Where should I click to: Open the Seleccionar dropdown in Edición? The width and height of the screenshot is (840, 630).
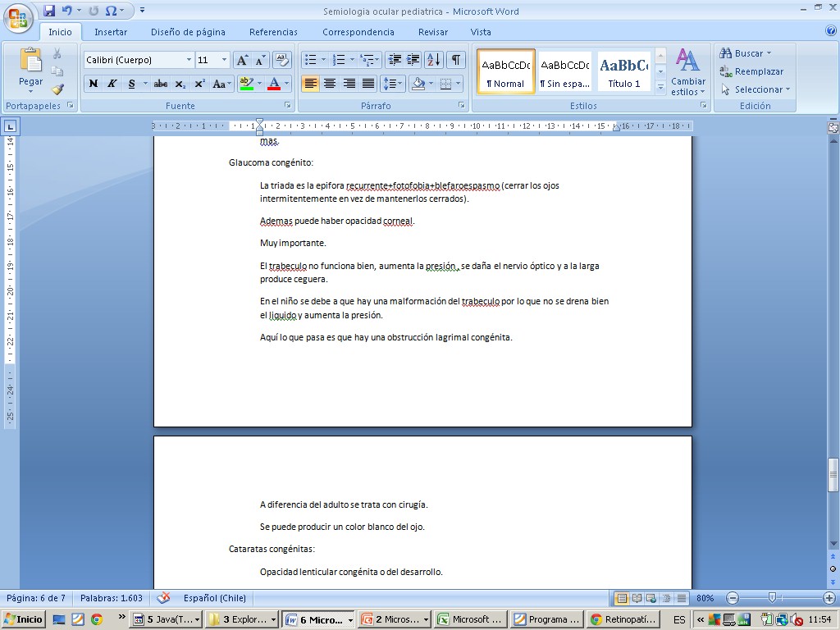click(x=756, y=89)
